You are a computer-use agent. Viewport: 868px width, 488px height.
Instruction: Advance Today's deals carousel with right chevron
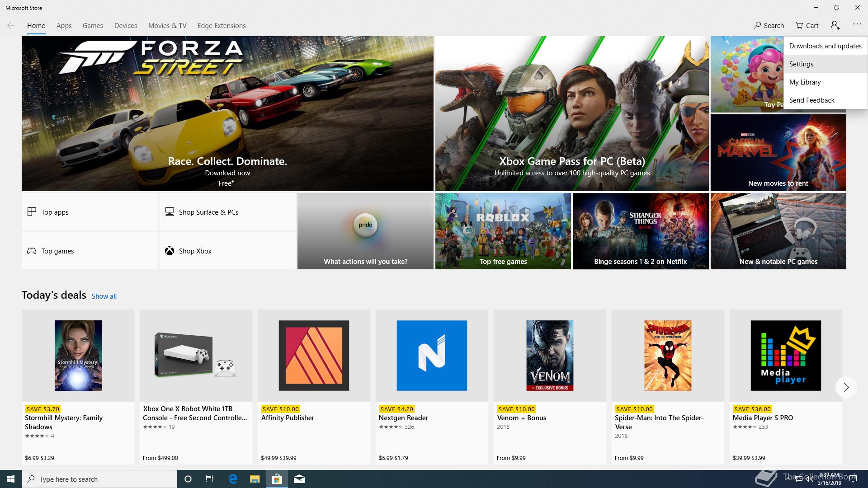846,387
